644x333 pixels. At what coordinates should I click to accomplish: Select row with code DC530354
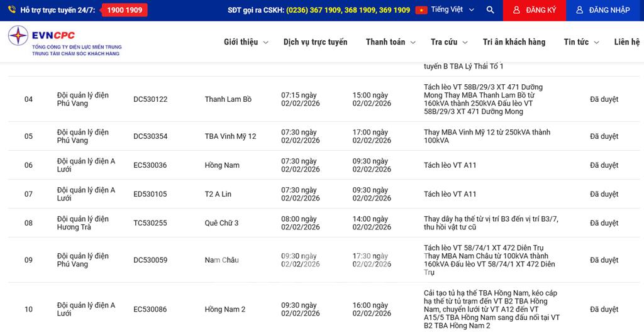(150, 136)
